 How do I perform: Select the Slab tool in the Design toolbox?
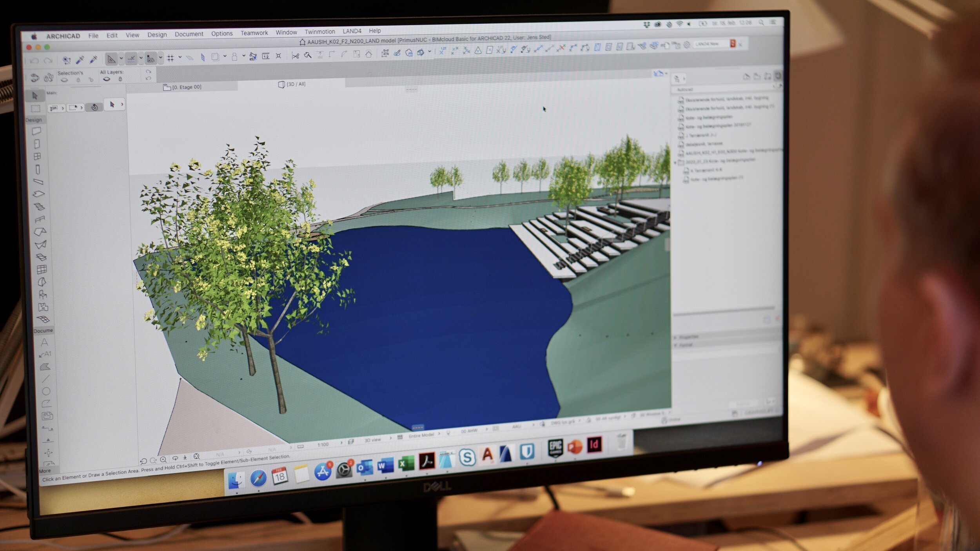click(38, 194)
